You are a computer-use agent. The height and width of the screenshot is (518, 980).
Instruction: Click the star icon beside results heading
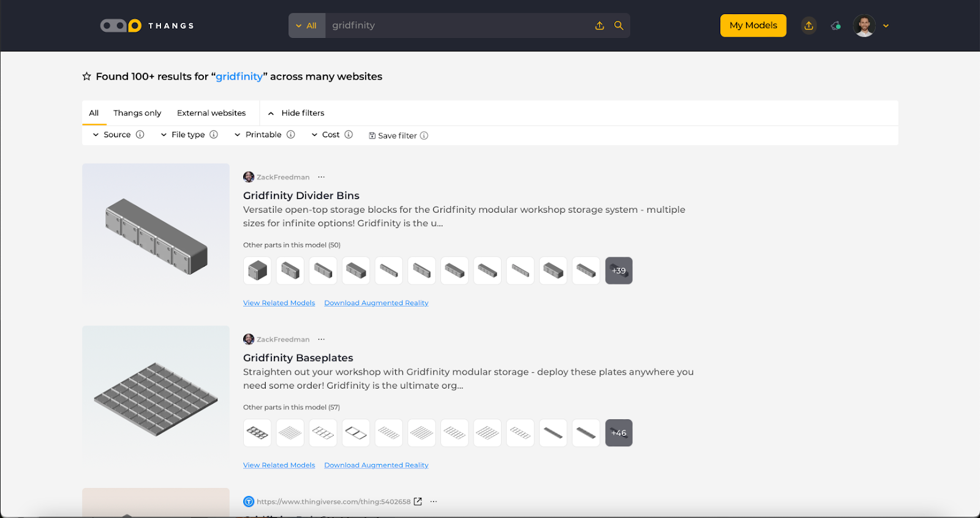[x=87, y=77]
